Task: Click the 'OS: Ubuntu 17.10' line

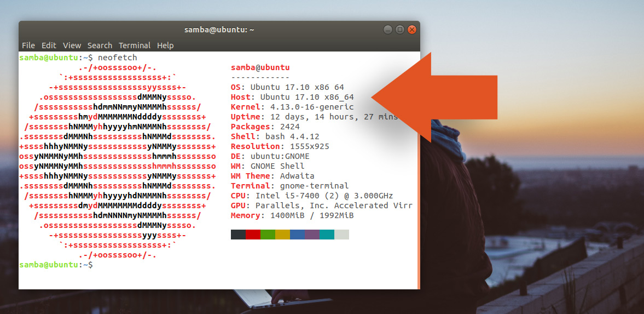Action: tap(287, 87)
